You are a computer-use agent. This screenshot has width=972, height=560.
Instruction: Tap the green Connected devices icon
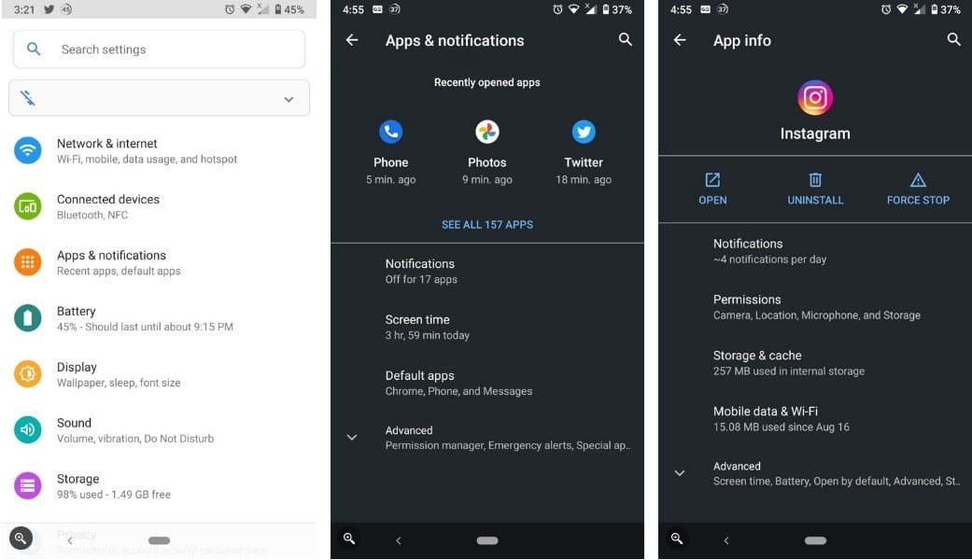click(27, 206)
